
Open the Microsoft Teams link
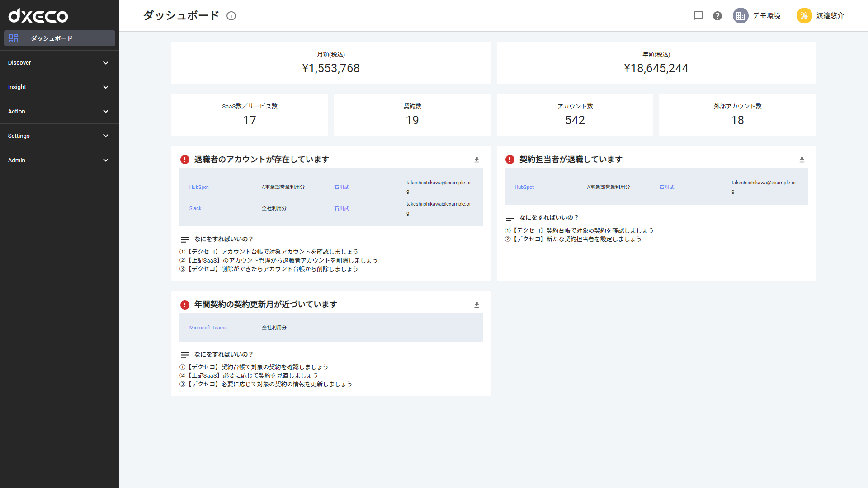pos(208,328)
